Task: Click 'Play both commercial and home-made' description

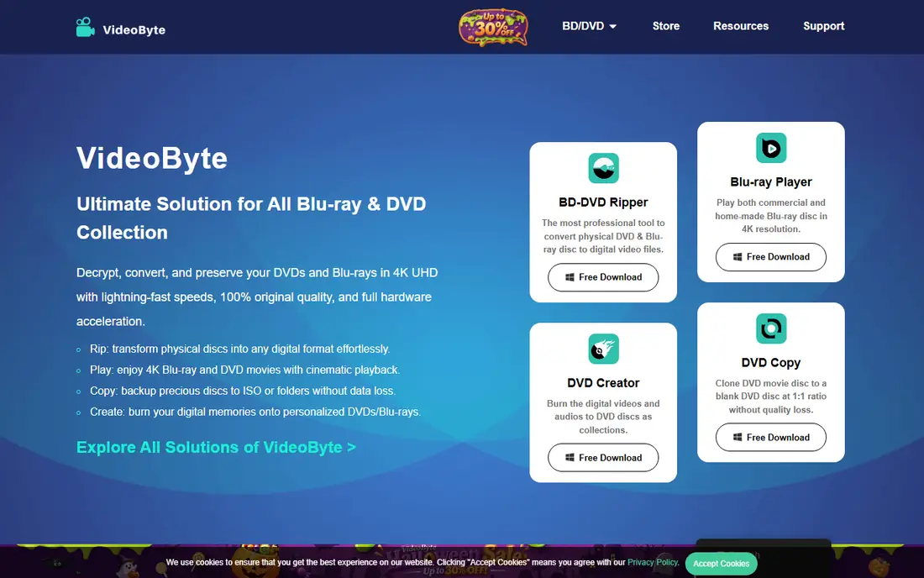Action: coord(771,216)
